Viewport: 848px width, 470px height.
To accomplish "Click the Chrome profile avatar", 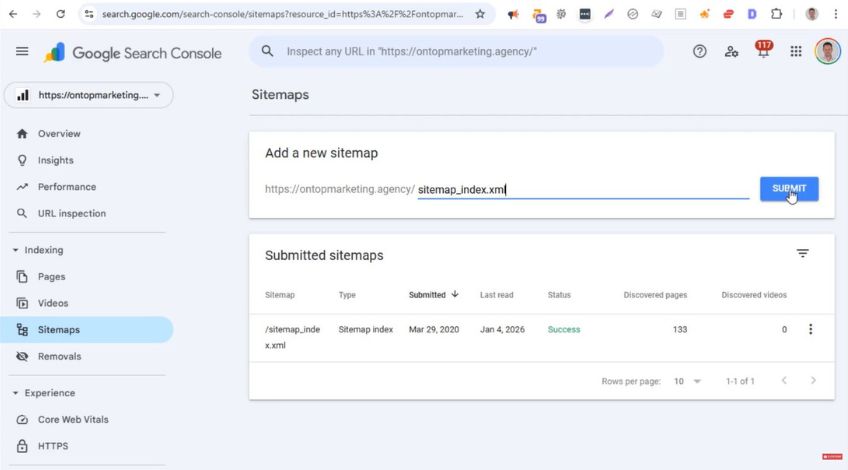I will [811, 14].
